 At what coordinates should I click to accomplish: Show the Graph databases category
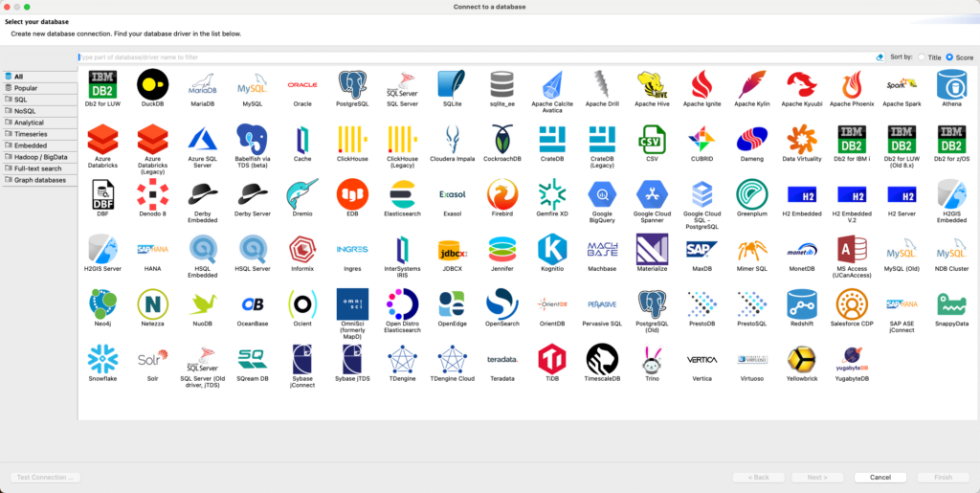tap(40, 180)
